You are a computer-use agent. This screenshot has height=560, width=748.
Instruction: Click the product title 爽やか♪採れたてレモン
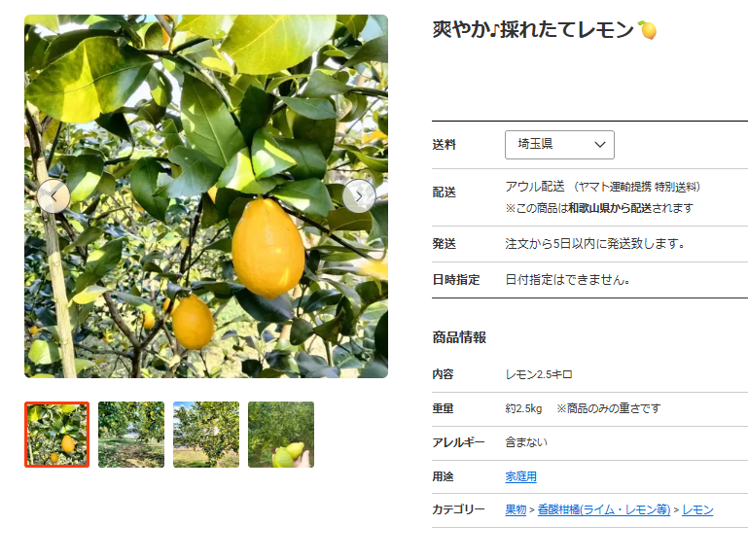533,31
